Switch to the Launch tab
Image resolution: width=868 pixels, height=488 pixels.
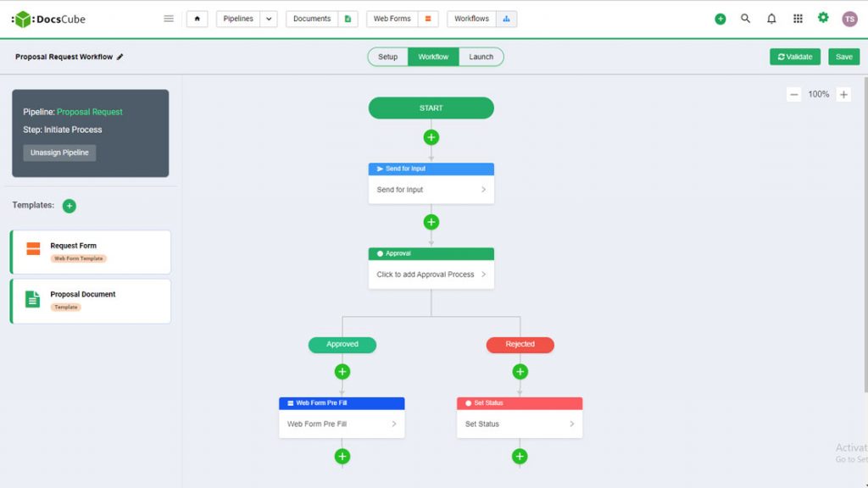[x=481, y=57]
